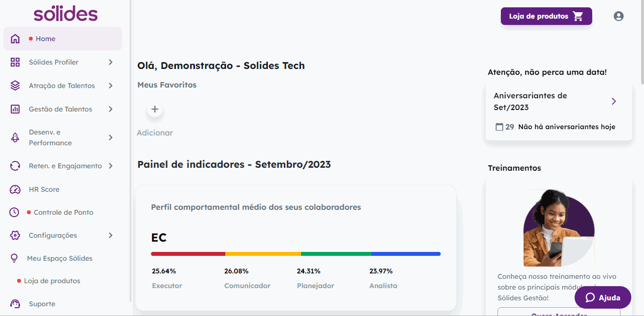The height and width of the screenshot is (316, 644).
Task: Click the Atração de Talentos layers icon
Action: 15,86
